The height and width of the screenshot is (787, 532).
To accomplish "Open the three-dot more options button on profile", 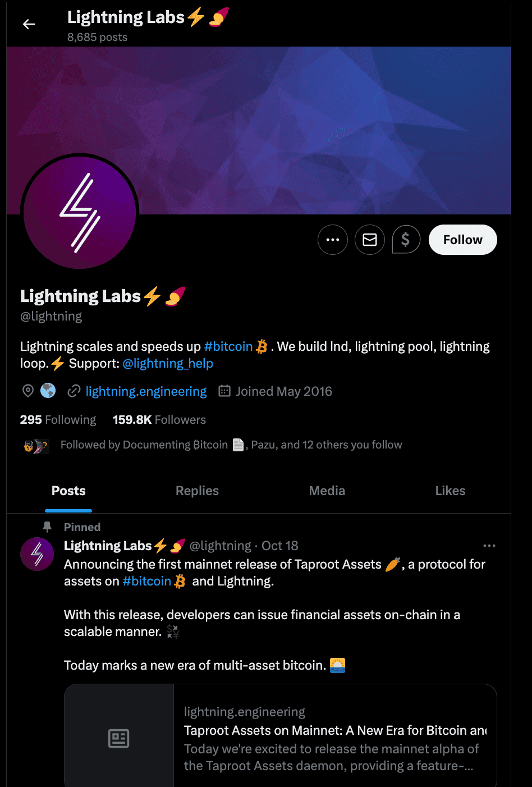I will 333,240.
